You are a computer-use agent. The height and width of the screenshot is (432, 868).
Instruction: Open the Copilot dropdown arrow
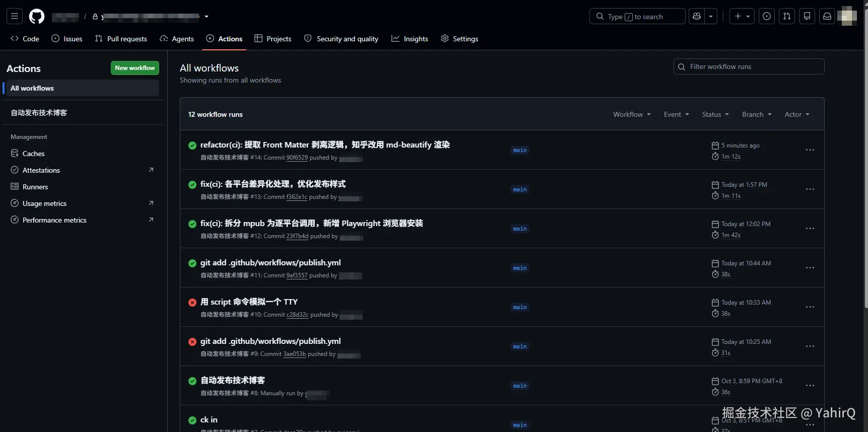711,16
